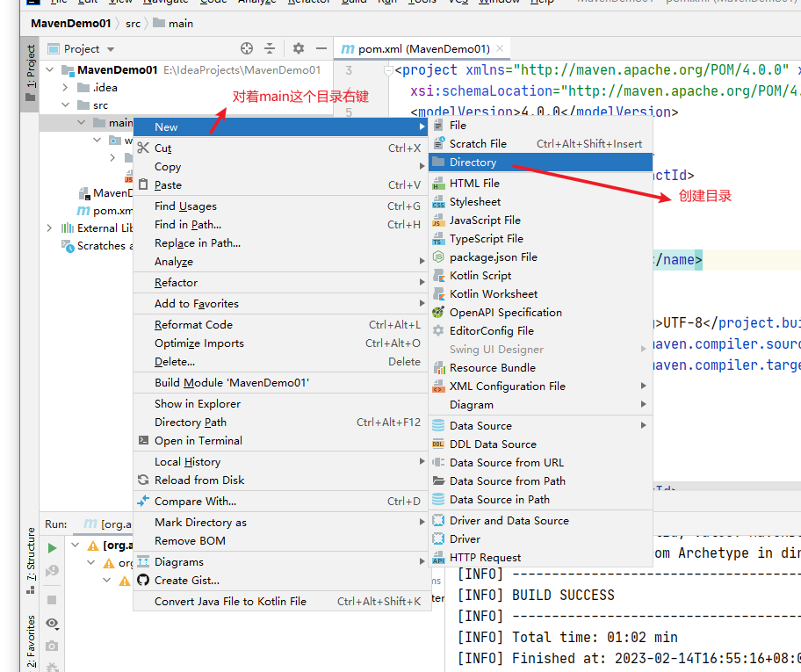Choose OpenAPI Specification in New submenu
The height and width of the screenshot is (672, 801).
pyautogui.click(x=540, y=312)
